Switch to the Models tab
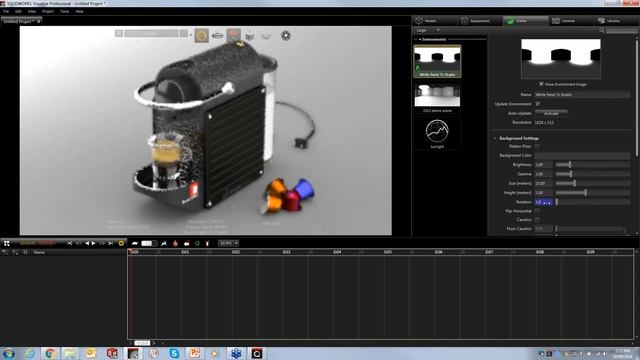The height and width of the screenshot is (360, 640). point(435,20)
